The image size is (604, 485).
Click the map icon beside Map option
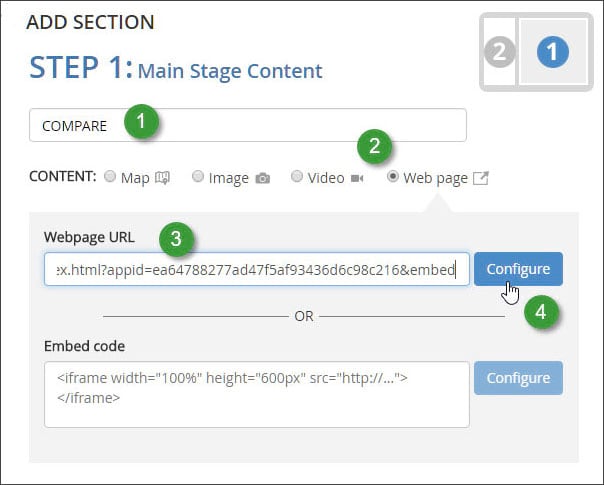point(162,178)
